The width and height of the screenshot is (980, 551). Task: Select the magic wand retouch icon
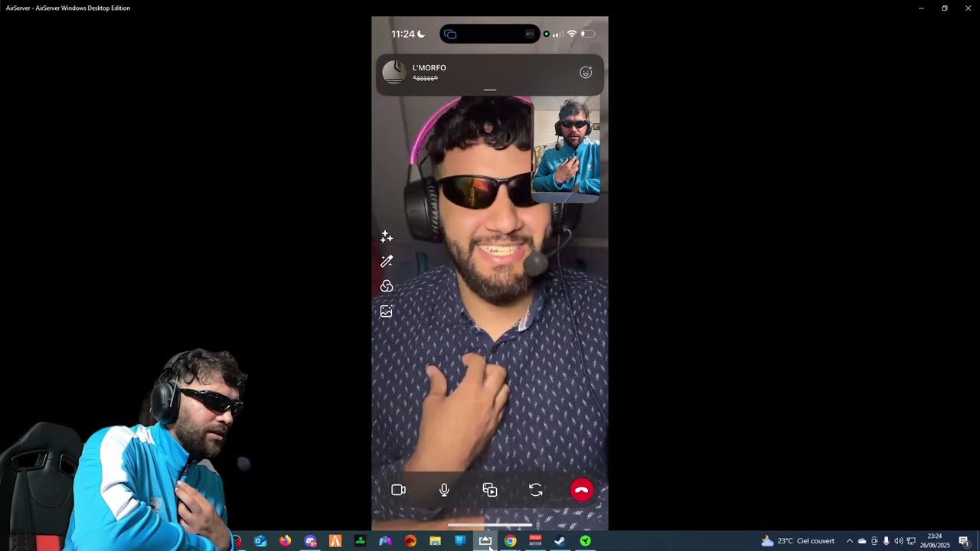click(387, 262)
